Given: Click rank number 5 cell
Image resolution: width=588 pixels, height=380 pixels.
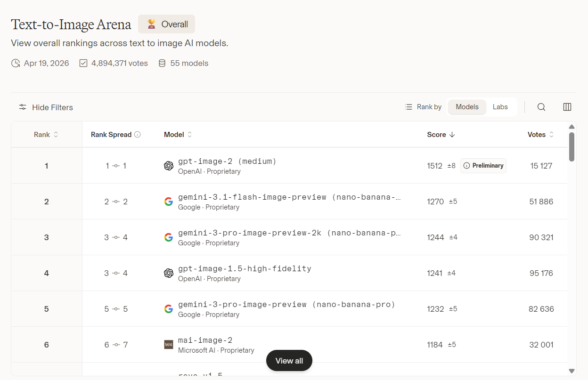Looking at the screenshot, I should click(46, 309).
